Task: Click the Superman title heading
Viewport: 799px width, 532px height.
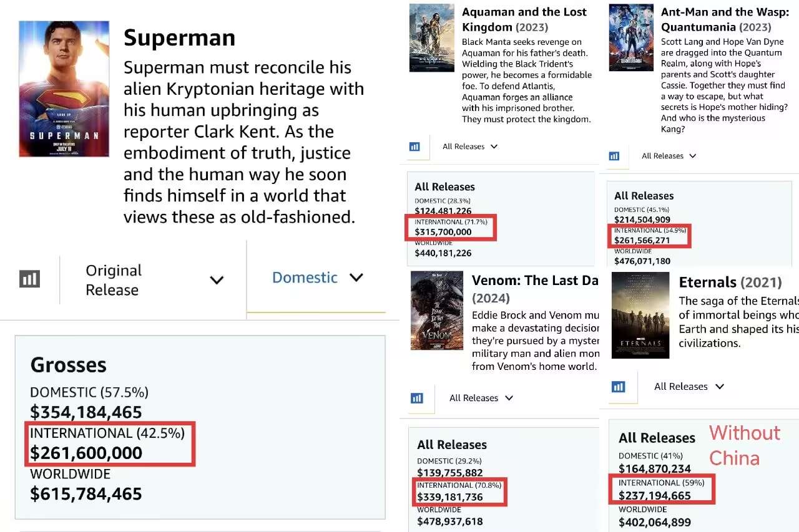Action: pos(179,38)
